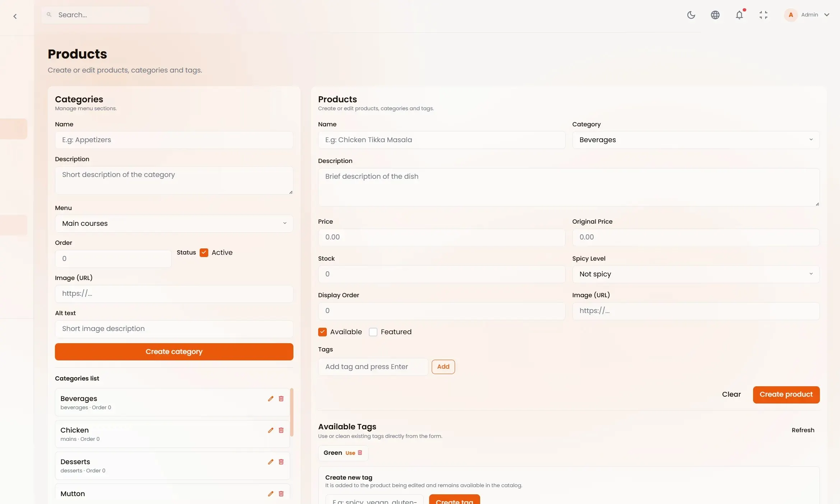This screenshot has height=504, width=840.
Task: Uncheck the Available checkbox
Action: pyautogui.click(x=322, y=332)
